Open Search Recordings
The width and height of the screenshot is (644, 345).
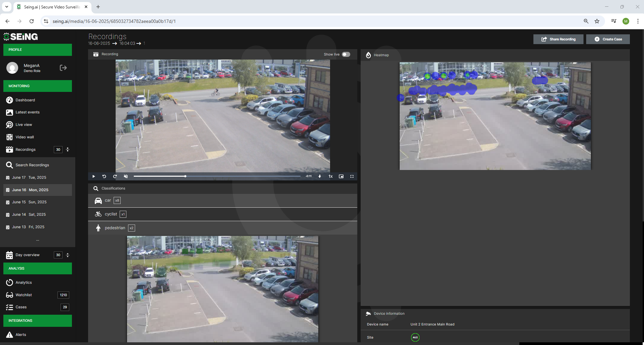(32, 165)
